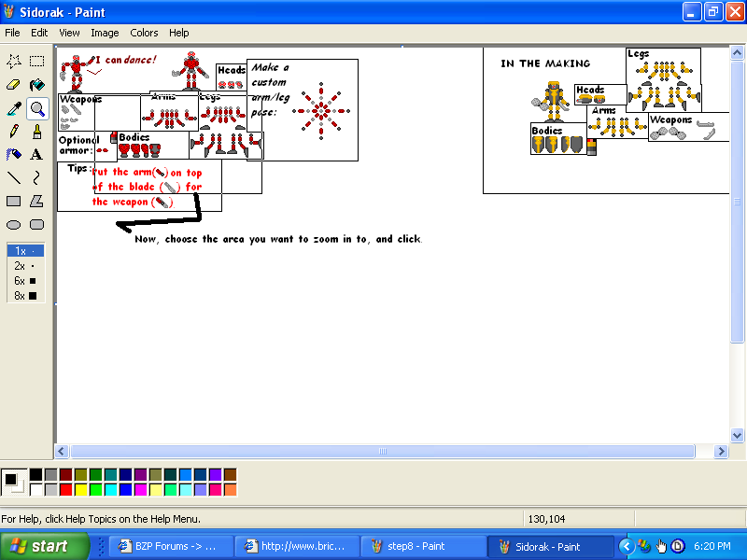Pick the Fill With Color bucket
The image size is (747, 560).
[x=36, y=85]
